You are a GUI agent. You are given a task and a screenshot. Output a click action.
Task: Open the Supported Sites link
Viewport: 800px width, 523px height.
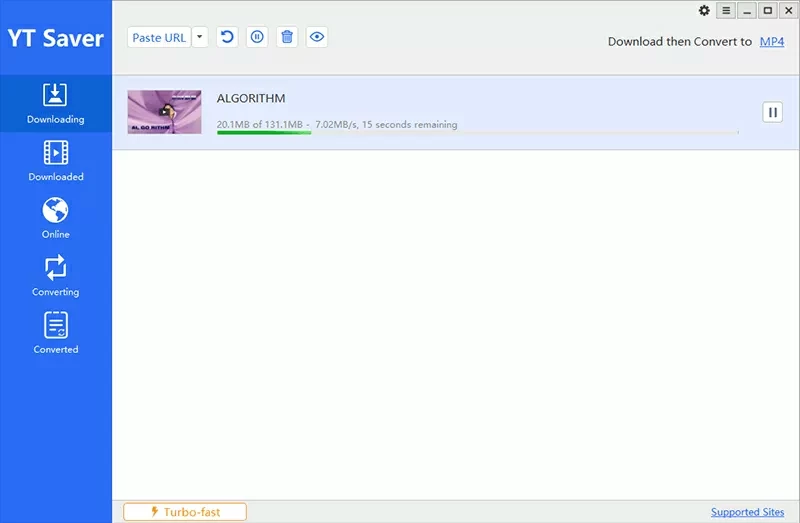point(747,512)
